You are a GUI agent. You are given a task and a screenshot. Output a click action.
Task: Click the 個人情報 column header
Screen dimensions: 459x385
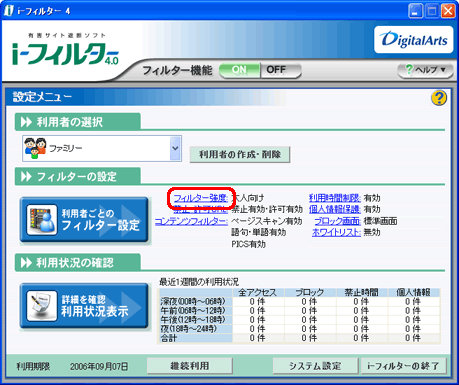pos(414,292)
